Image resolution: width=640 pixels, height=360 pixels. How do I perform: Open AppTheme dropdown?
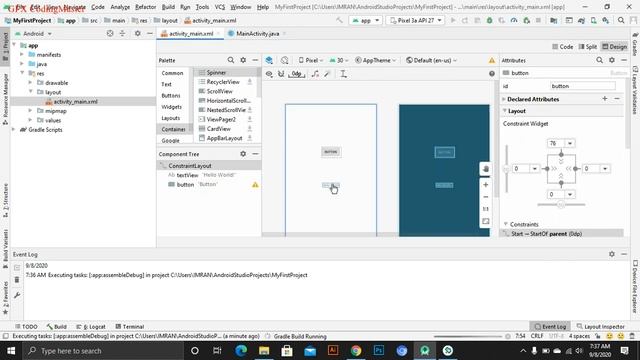[x=376, y=60]
